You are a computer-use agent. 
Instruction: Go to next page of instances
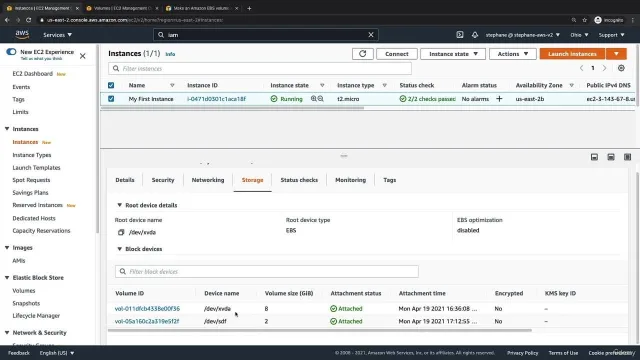point(604,68)
